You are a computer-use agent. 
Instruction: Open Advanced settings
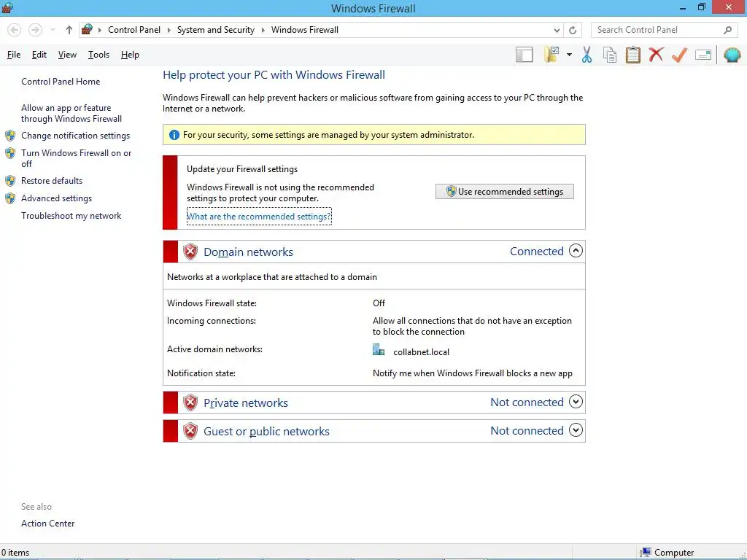56,198
